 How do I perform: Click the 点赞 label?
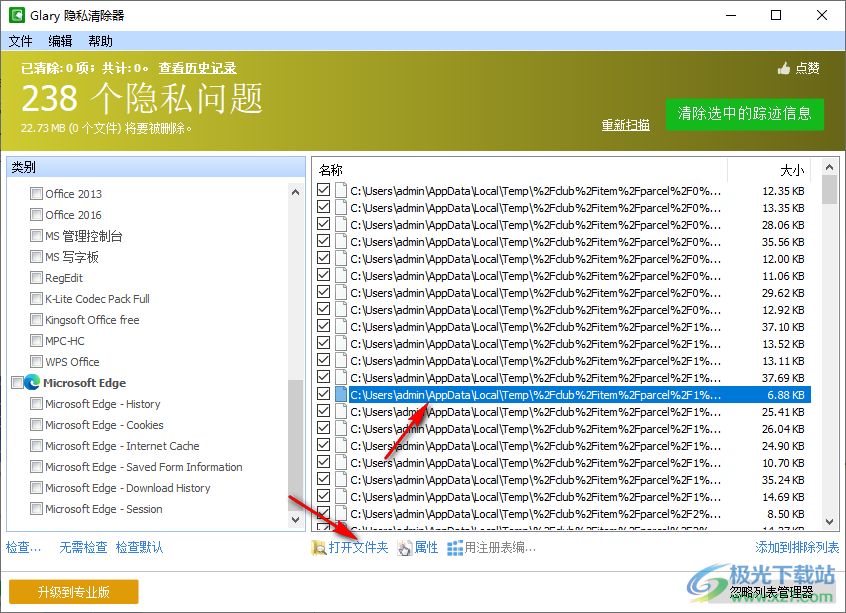[807, 68]
